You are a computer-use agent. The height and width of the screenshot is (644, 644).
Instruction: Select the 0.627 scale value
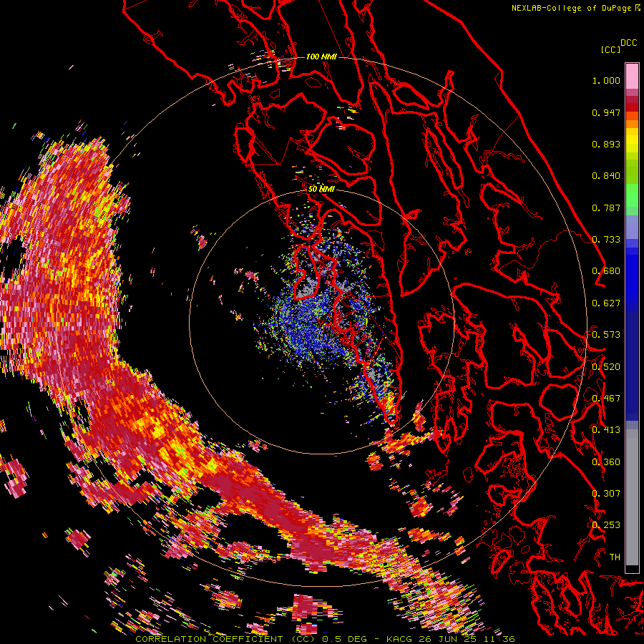click(x=606, y=303)
